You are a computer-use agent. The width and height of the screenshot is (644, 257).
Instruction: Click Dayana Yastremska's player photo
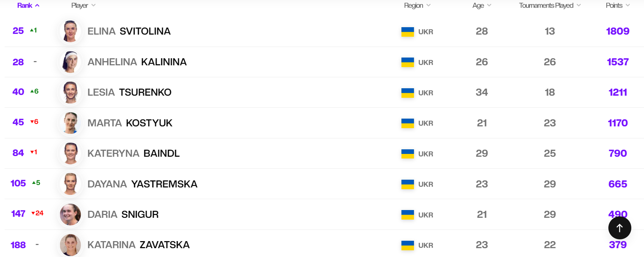(x=71, y=184)
